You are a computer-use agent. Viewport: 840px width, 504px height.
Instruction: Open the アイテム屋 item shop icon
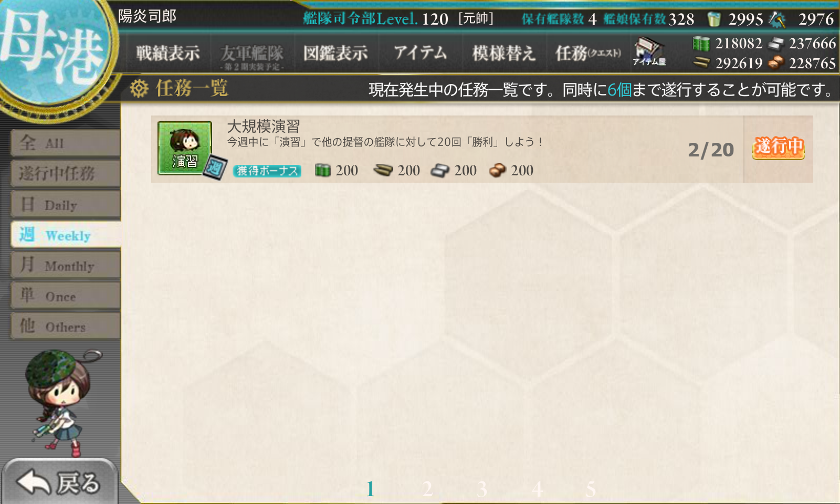point(649,51)
